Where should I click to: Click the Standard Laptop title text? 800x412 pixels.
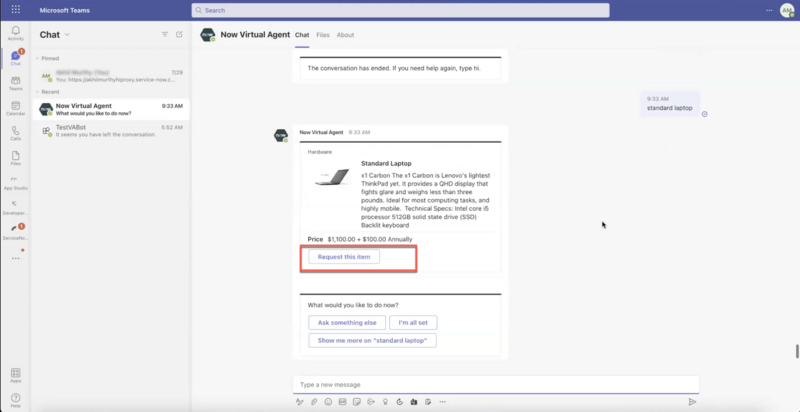(386, 164)
